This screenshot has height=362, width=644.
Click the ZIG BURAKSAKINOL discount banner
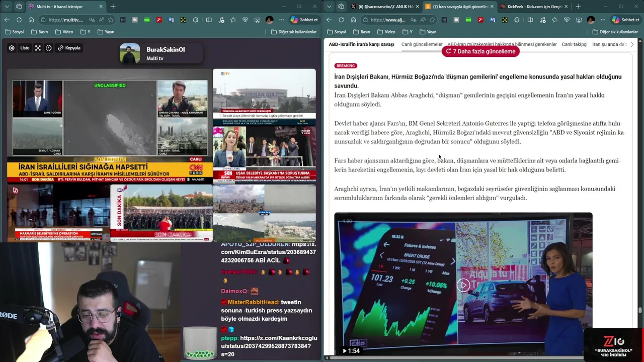613,346
